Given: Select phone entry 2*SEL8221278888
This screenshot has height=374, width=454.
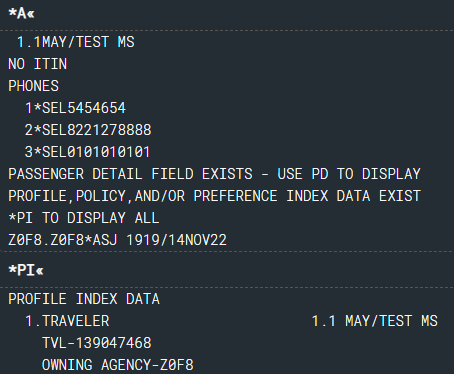Looking at the screenshot, I should point(88,130).
